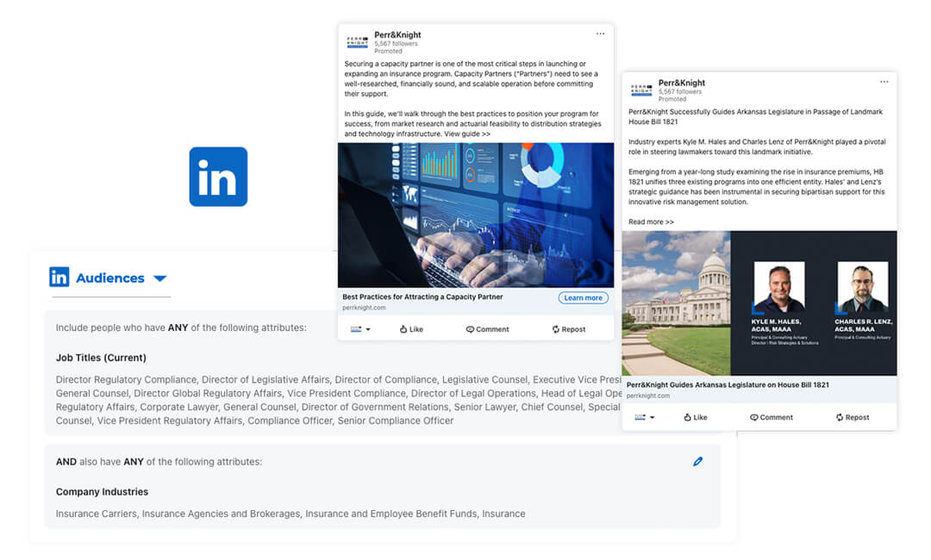Comment on the House Bill 1821 post

772,418
